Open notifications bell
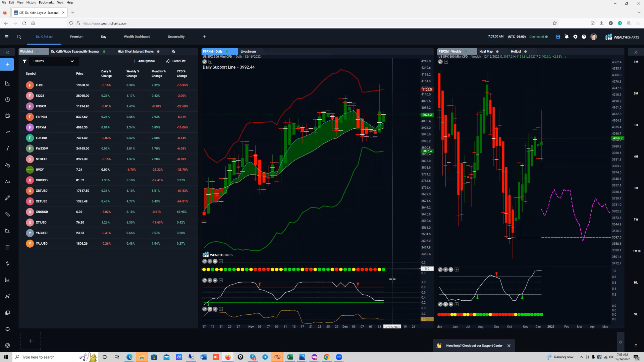Viewport: 644px width, 362px height. point(567,37)
